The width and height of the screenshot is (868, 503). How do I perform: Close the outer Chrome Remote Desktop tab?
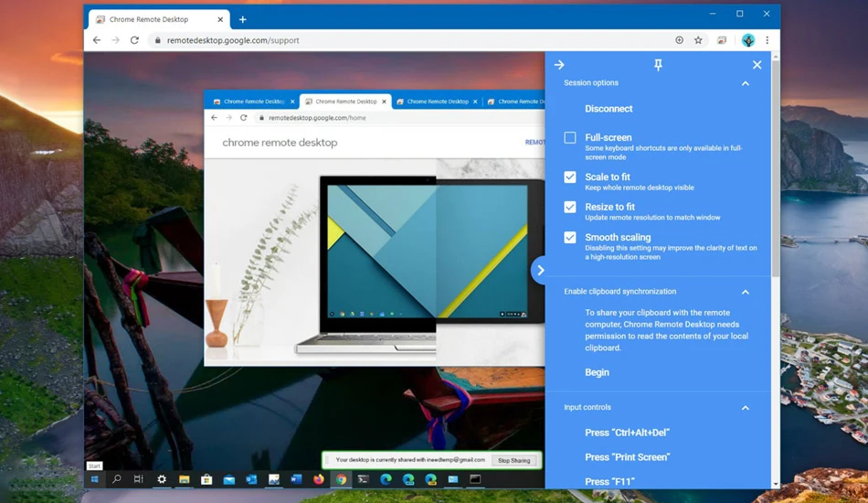pyautogui.click(x=220, y=19)
